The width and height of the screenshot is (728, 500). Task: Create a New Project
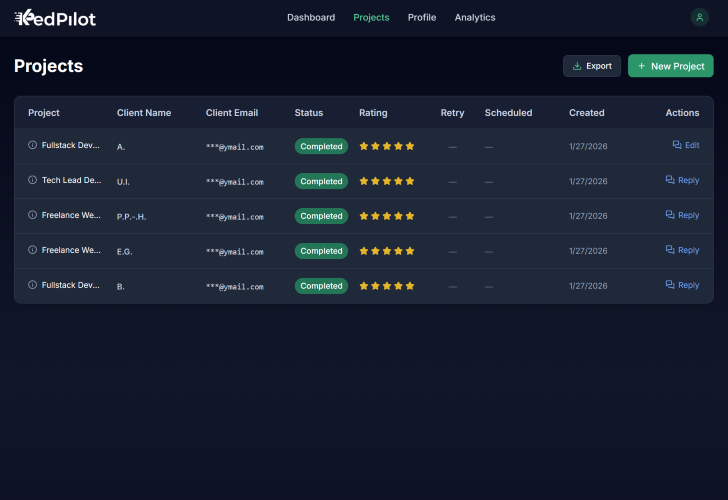tap(671, 66)
